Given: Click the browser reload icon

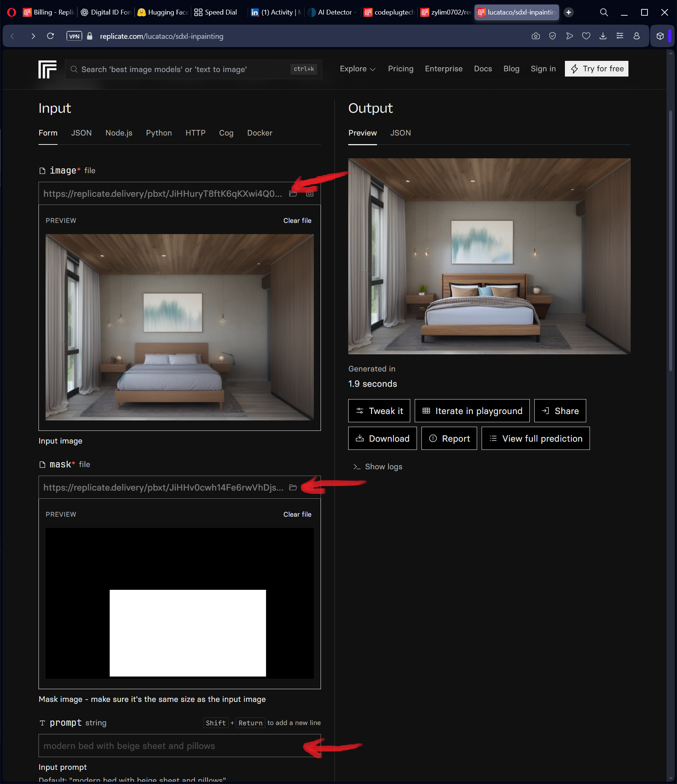Looking at the screenshot, I should (50, 36).
